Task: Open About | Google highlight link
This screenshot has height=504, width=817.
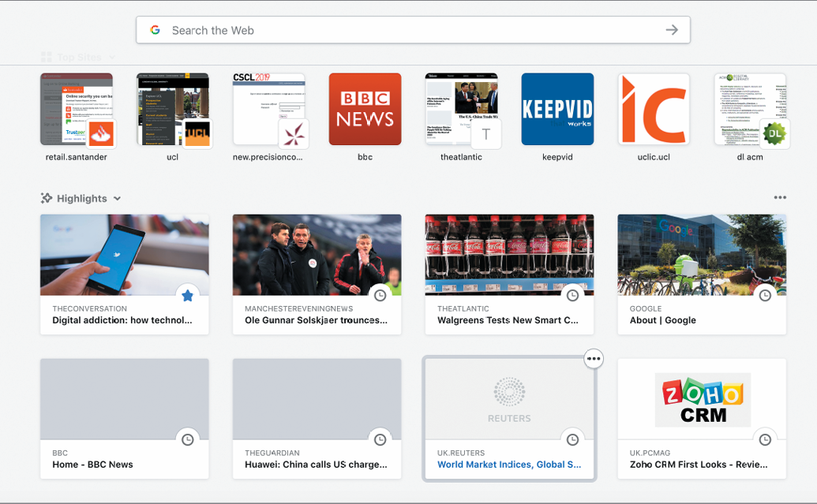Action: 663,320
